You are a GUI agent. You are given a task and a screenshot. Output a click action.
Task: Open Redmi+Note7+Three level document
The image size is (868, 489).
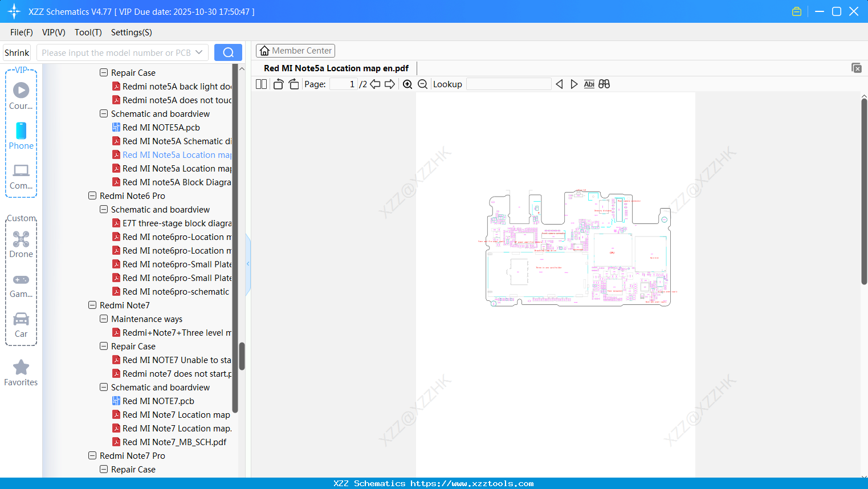coord(177,333)
